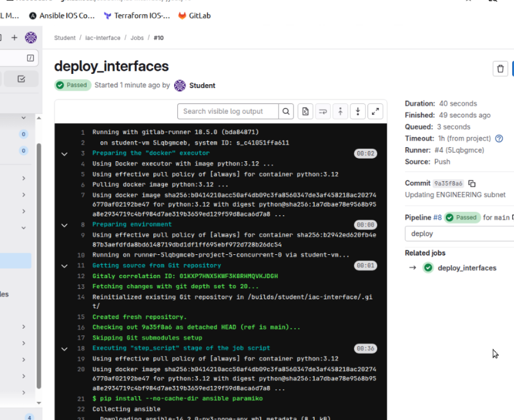This screenshot has width=514, height=420.
Task: Open the deploy_interfaces related job
Action: coord(467,268)
